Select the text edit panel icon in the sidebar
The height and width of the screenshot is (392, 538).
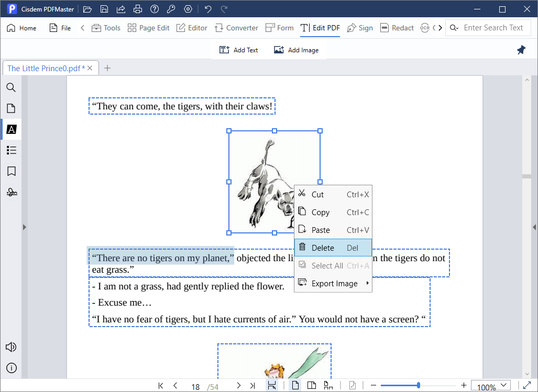pos(12,129)
